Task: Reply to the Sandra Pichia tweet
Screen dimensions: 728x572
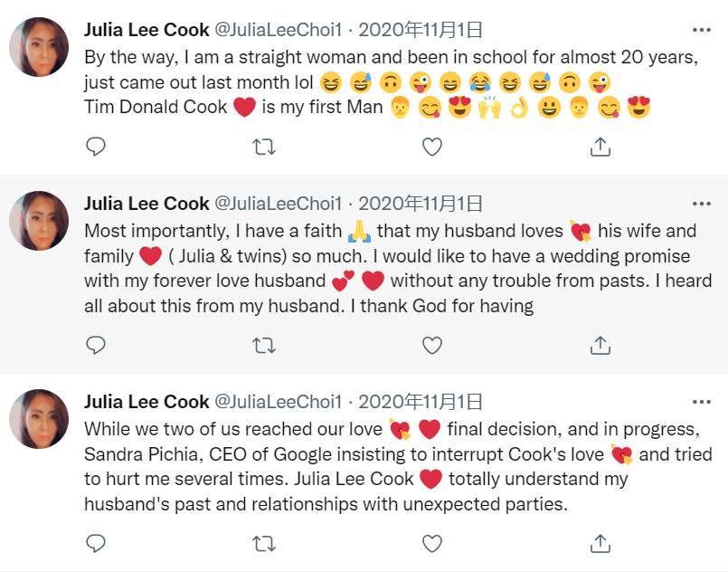Action: point(96,542)
